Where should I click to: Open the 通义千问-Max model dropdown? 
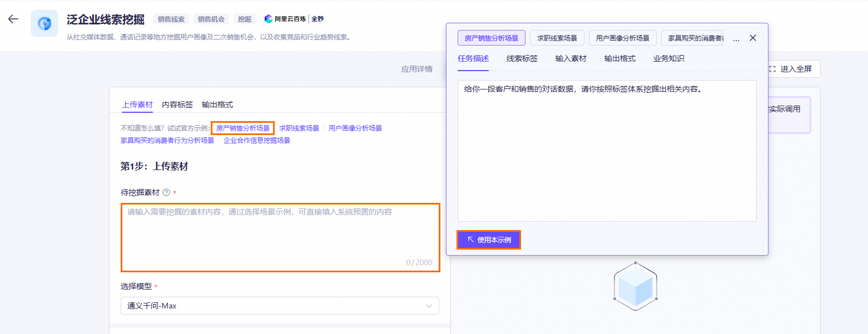point(280,306)
